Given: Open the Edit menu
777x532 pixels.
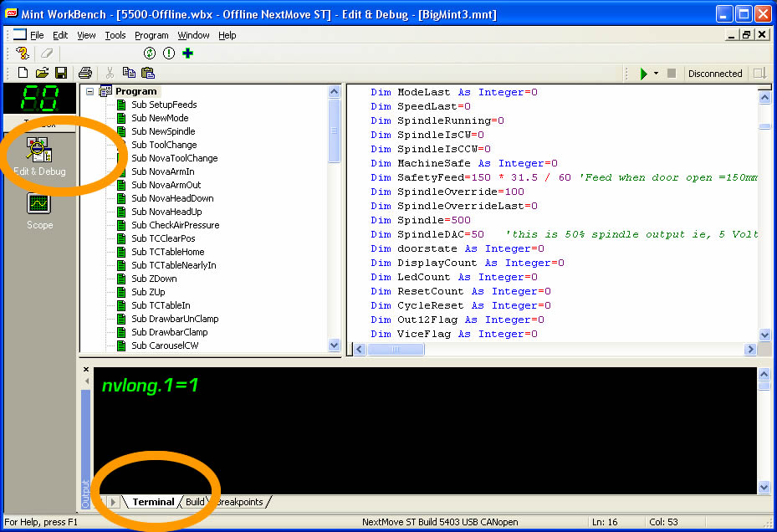Looking at the screenshot, I should 60,35.
